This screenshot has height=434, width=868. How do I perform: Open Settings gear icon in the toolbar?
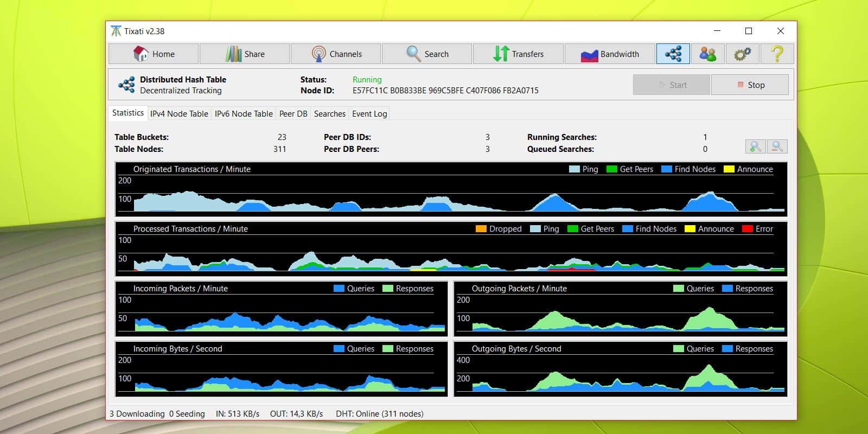[743, 54]
